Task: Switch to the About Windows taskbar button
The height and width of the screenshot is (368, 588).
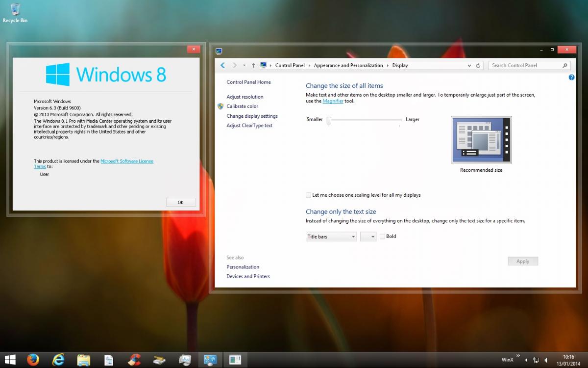Action: (x=235, y=360)
